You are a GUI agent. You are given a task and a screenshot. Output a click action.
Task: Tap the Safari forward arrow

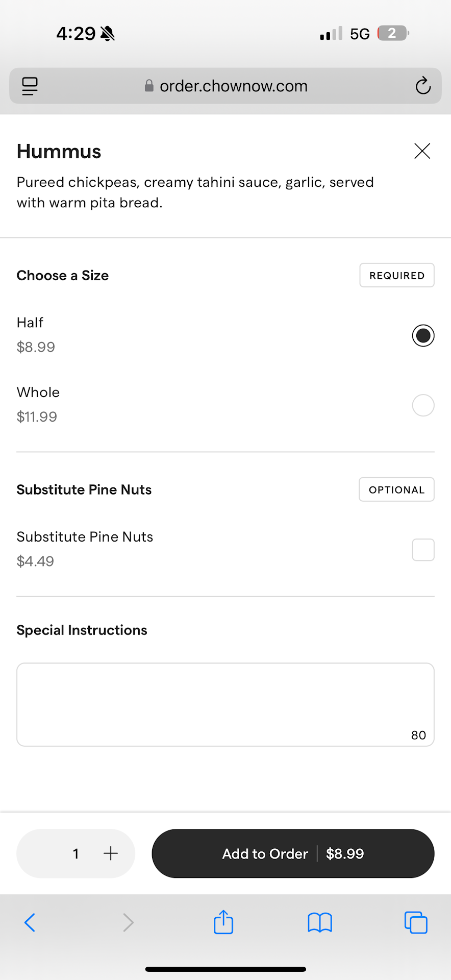128,922
